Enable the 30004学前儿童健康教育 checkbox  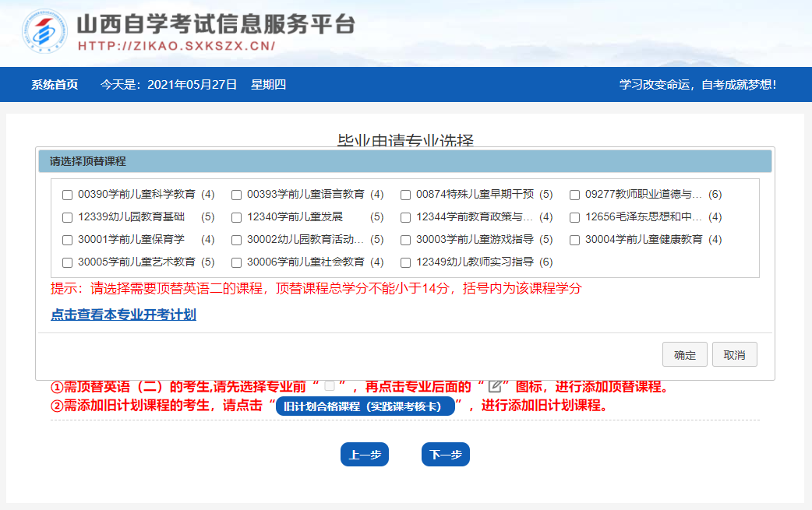coord(574,240)
